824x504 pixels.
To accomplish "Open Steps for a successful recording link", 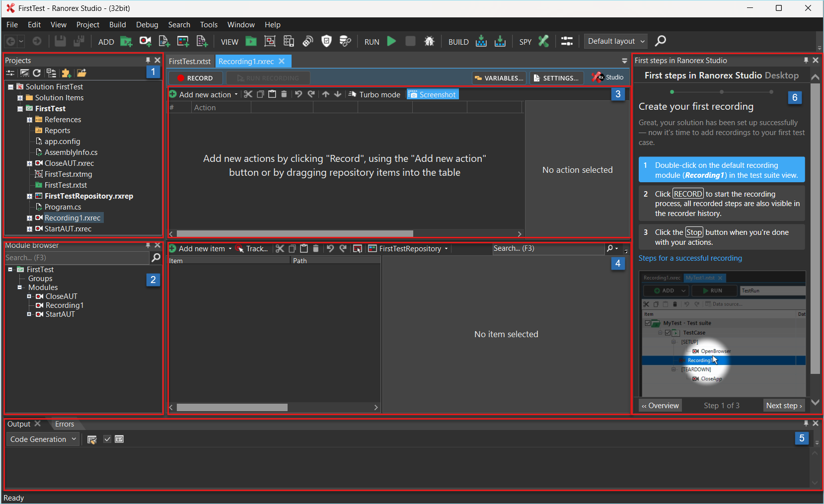I will 690,258.
